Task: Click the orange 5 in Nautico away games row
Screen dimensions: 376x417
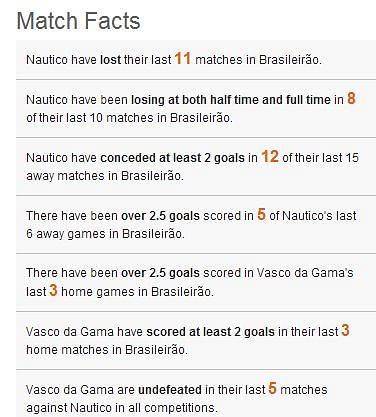Action: [261, 214]
